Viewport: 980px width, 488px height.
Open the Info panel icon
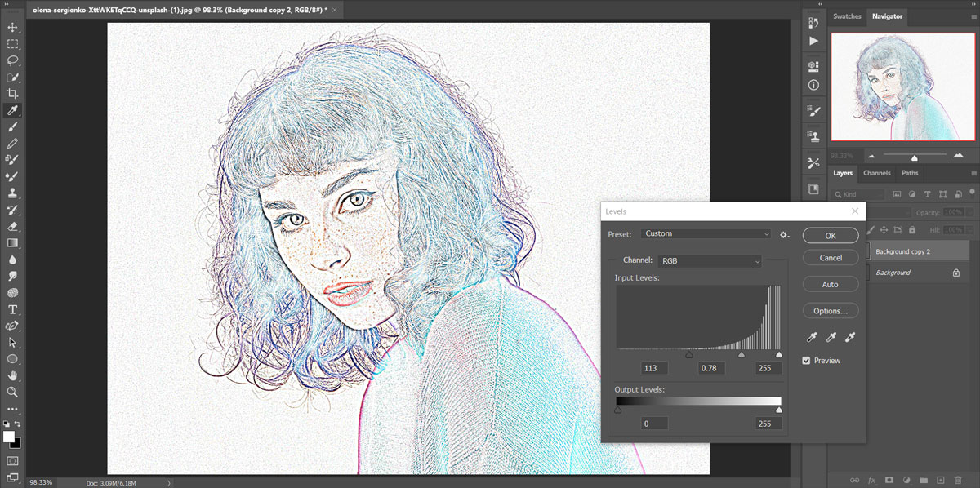(x=813, y=85)
